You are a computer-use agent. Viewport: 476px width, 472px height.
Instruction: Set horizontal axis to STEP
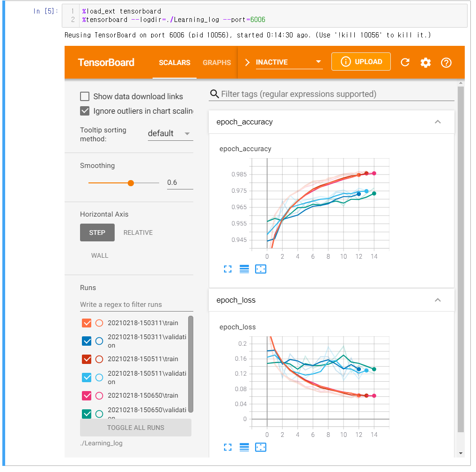coord(97,232)
